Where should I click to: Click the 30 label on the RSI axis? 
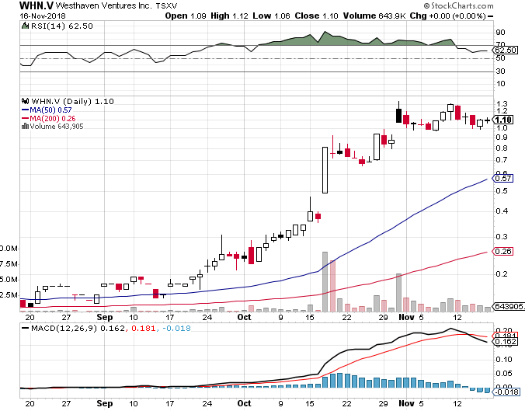coord(500,71)
